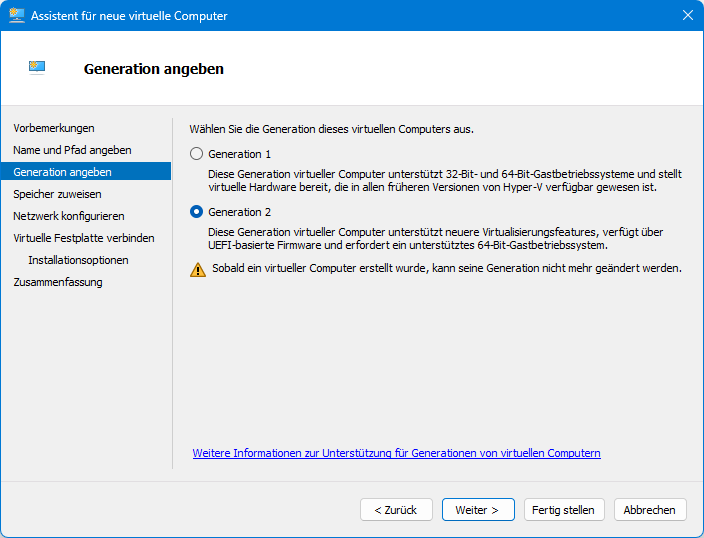Click the yellow warning triangle icon
This screenshot has width=704, height=538.
coord(198,269)
